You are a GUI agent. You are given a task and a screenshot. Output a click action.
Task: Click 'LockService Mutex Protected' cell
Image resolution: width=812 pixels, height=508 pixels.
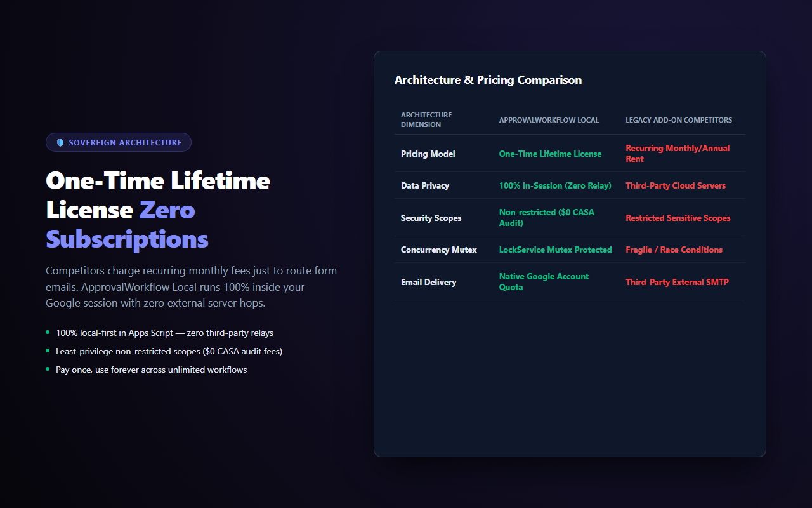click(x=556, y=250)
